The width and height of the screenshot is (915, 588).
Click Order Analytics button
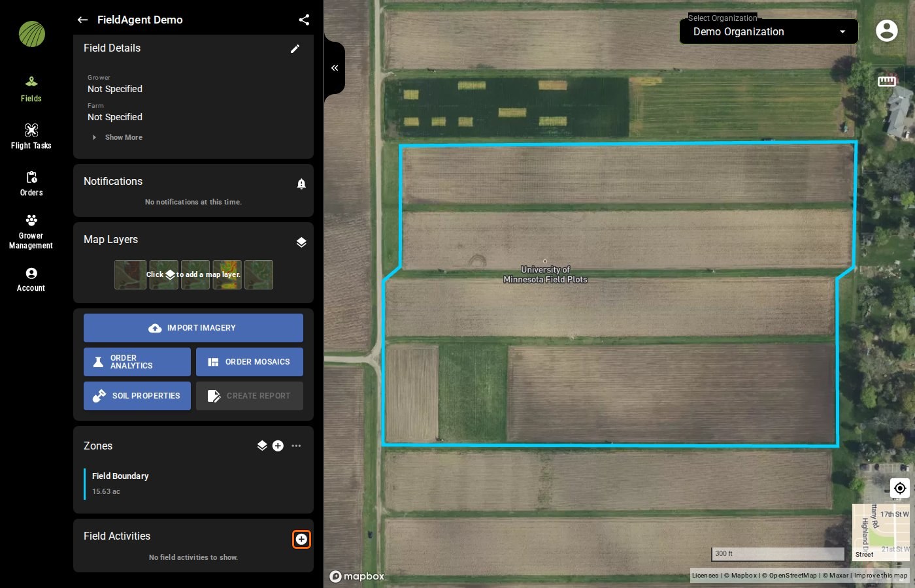137,362
